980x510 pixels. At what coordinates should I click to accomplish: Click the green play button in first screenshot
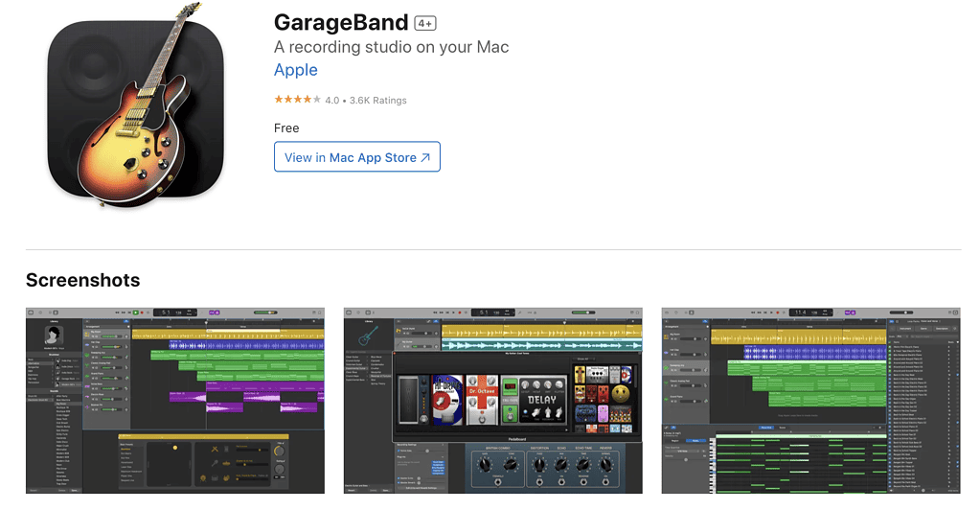[136, 313]
